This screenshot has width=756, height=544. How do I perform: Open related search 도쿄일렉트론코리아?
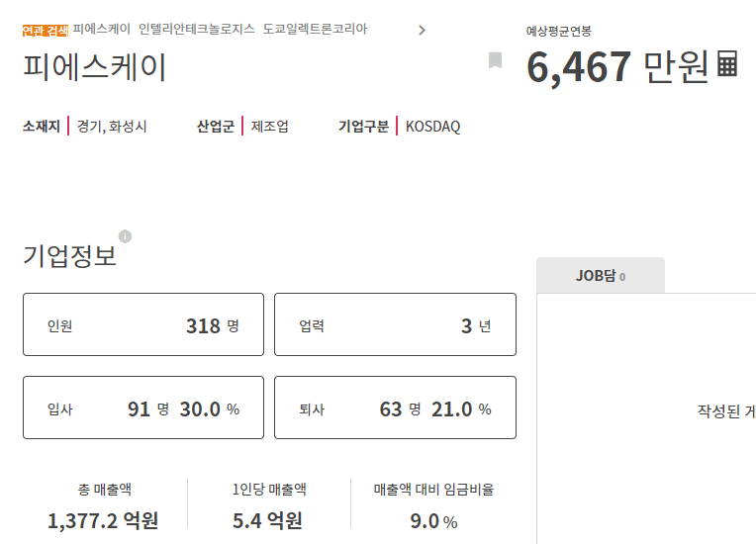(x=315, y=29)
